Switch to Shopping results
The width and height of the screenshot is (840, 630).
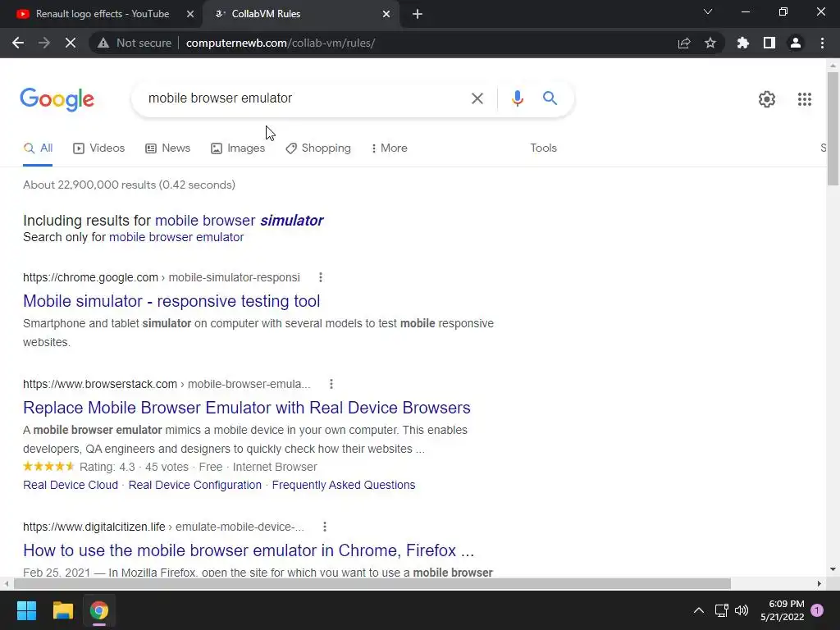pos(318,148)
